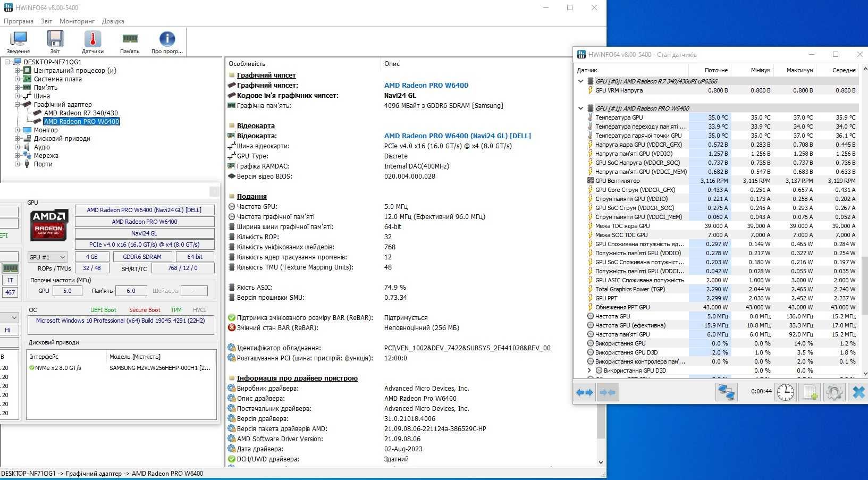Open the Зведення summary toolbar icon
The image size is (868, 480).
(18, 42)
